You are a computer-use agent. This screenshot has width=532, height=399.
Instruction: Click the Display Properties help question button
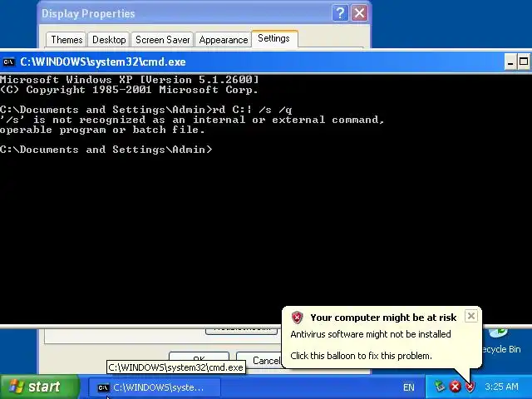340,13
